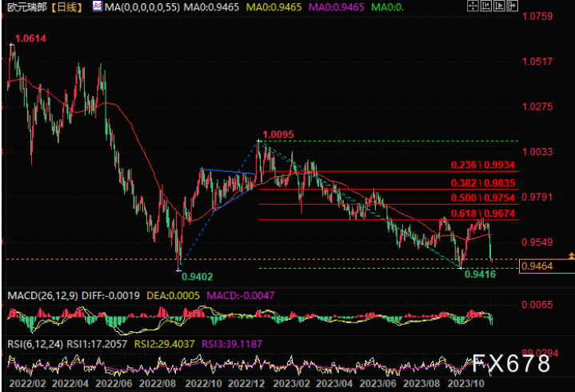The width and height of the screenshot is (575, 392).
Task: Click the green MA0:0. value
Action: pos(387,7)
